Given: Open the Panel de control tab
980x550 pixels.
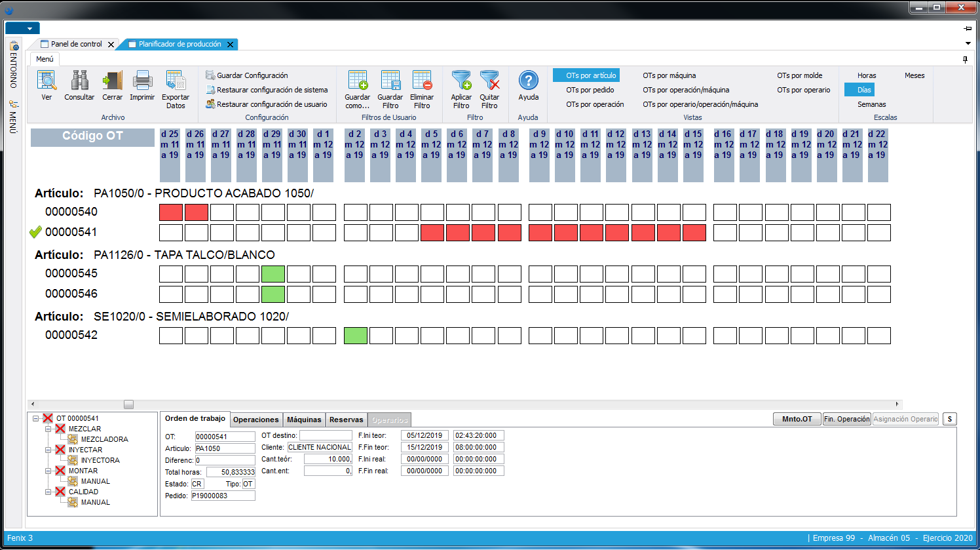Looking at the screenshot, I should coord(76,44).
